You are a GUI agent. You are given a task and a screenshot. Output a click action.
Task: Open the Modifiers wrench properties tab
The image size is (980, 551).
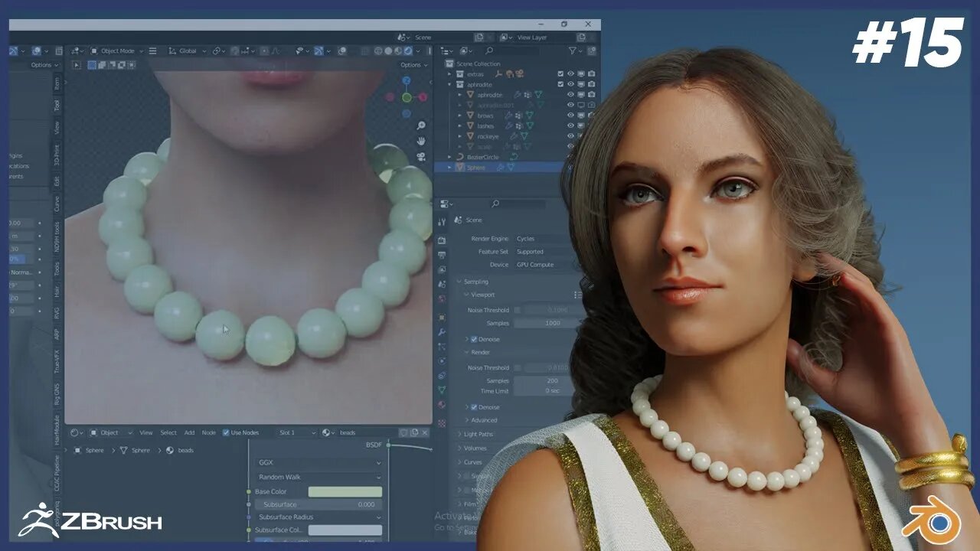tap(442, 331)
